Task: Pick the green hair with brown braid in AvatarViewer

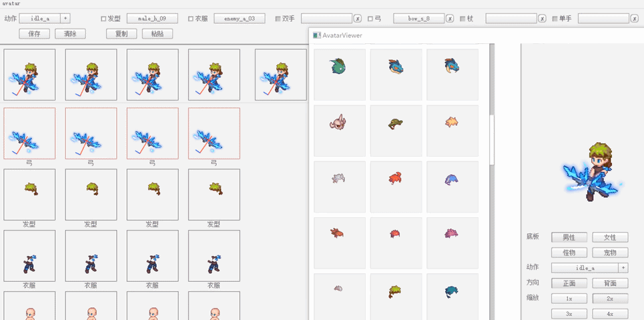Action: 396,297
